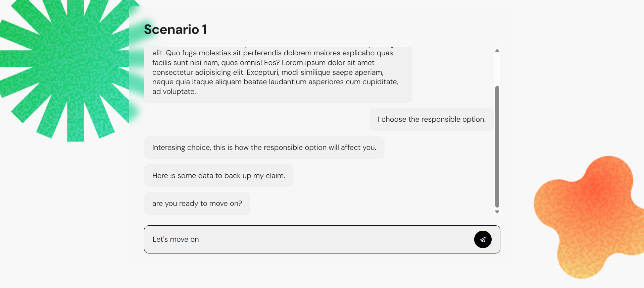This screenshot has width=644, height=288.
Task: Click the "are you ready to move on?" bubble
Action: click(x=197, y=204)
